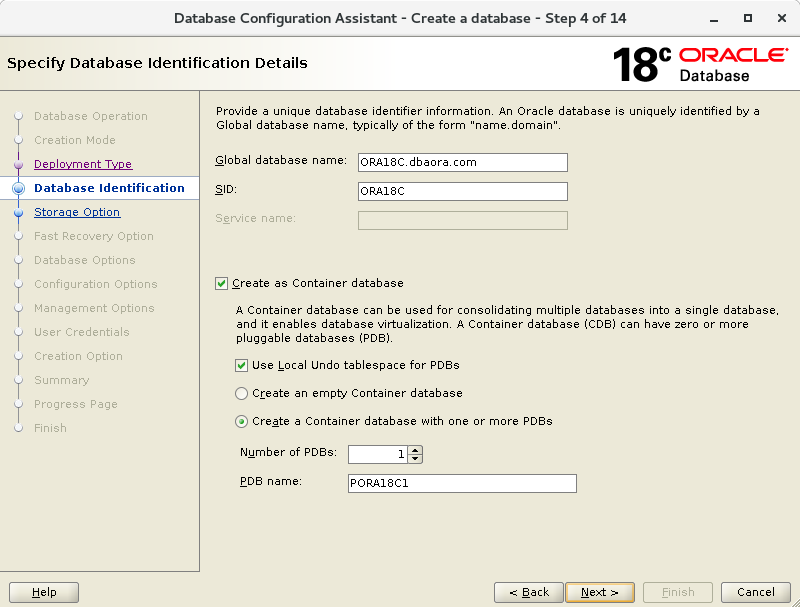Click the 'Global database name:' label
Image resolution: width=800 pixels, height=607 pixels.
pos(281,160)
